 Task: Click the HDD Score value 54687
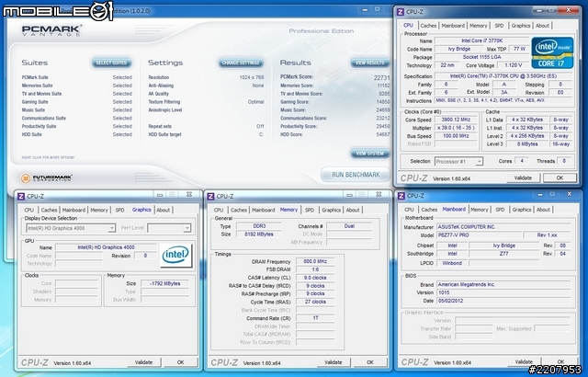tap(383, 134)
